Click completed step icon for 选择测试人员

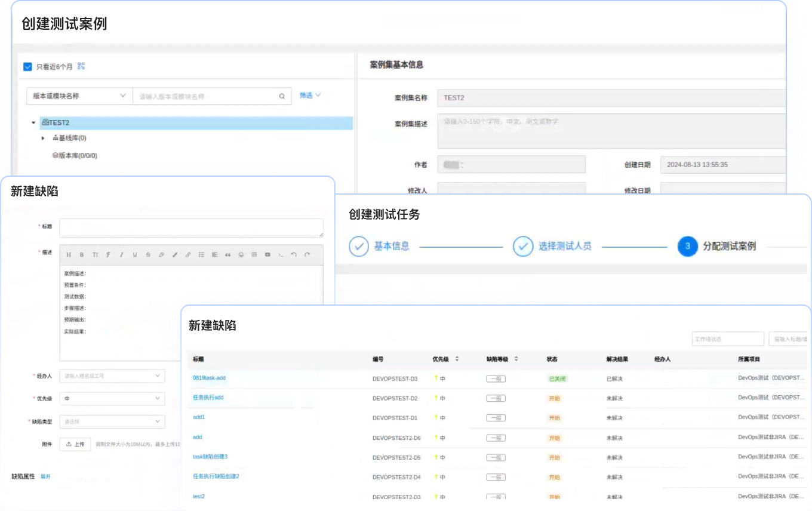523,246
